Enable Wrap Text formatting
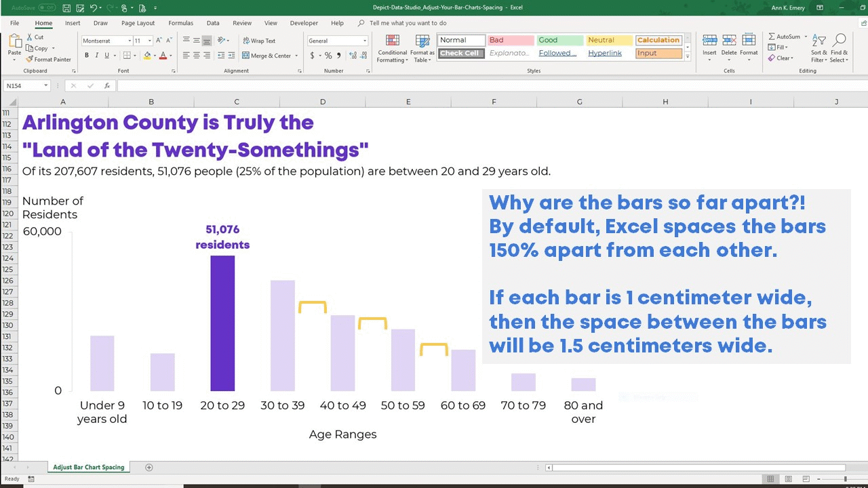The height and width of the screenshot is (488, 868). click(258, 40)
